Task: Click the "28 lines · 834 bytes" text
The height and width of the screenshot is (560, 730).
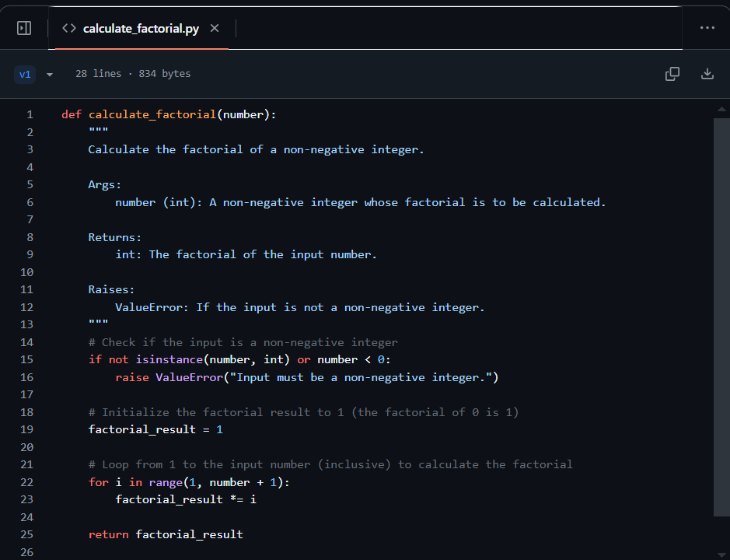Action: 133,74
